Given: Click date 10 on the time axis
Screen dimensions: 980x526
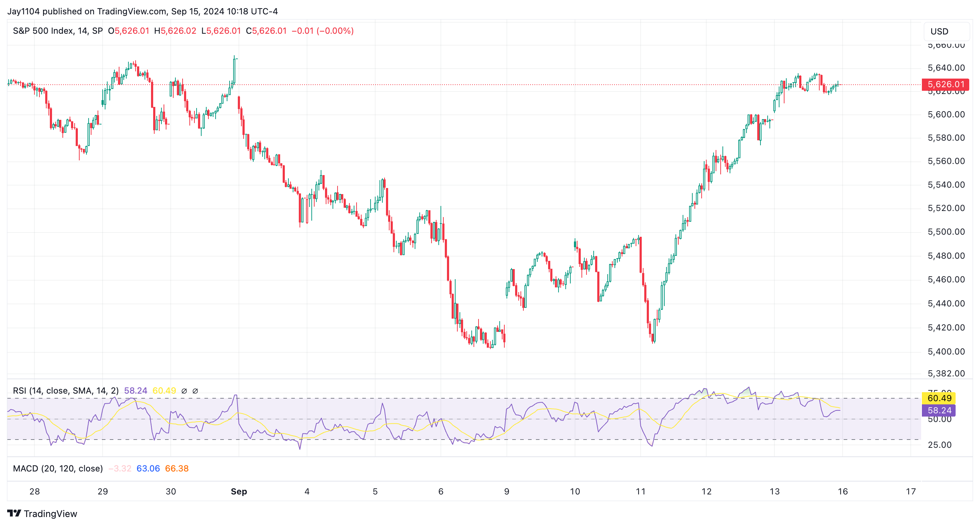Looking at the screenshot, I should [x=575, y=491].
